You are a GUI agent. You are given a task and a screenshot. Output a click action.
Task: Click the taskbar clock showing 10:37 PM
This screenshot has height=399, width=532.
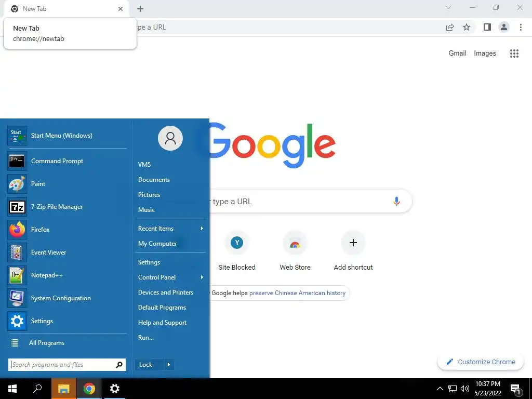488,389
